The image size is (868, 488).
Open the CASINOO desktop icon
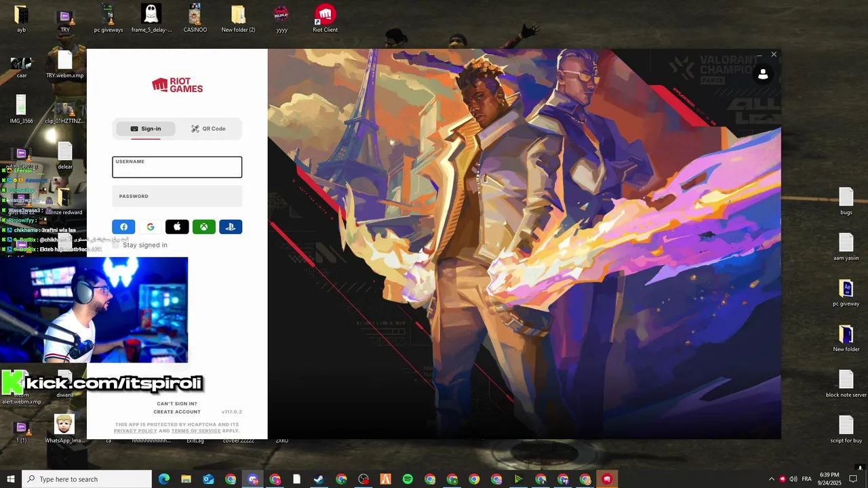click(x=195, y=18)
